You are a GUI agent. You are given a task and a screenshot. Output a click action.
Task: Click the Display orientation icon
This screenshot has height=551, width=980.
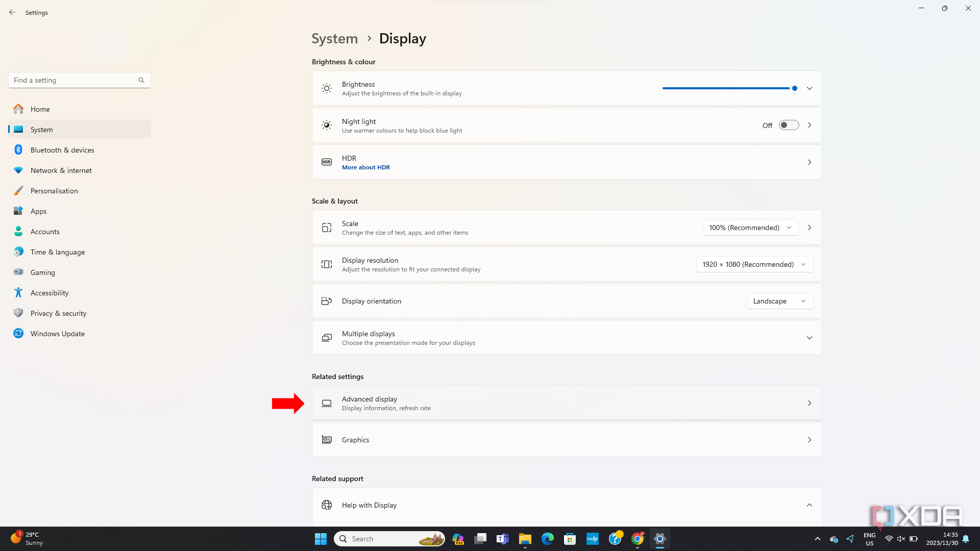click(327, 301)
